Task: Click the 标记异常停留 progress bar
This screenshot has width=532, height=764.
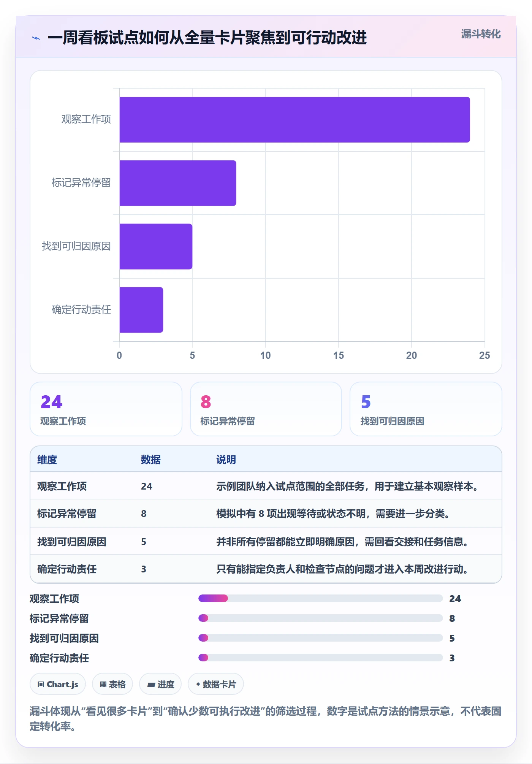Action: coord(321,618)
